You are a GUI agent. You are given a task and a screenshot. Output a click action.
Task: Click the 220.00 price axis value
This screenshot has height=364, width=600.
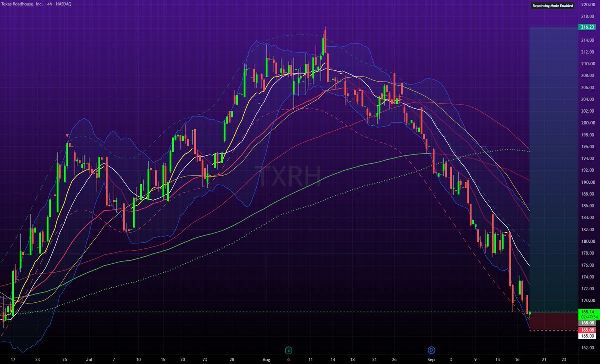coord(588,4)
